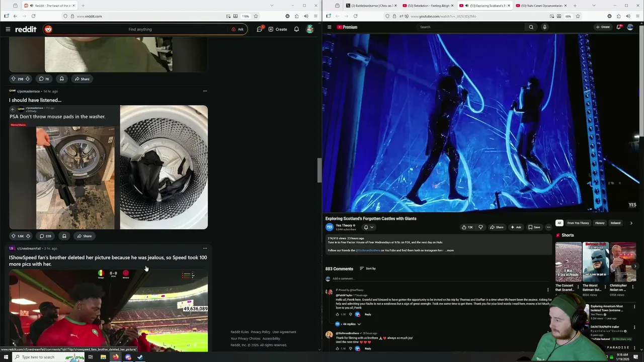Downvote the 'I should have listened...' post

(x=28, y=236)
